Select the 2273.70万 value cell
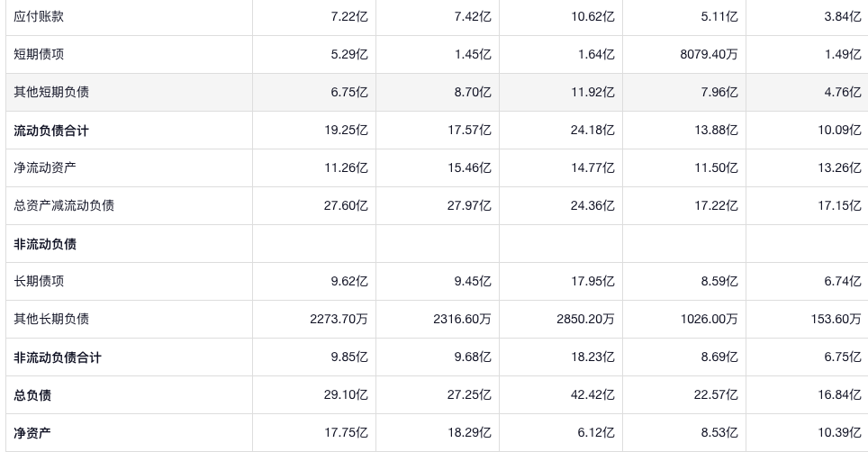The image size is (868, 452). pos(339,319)
